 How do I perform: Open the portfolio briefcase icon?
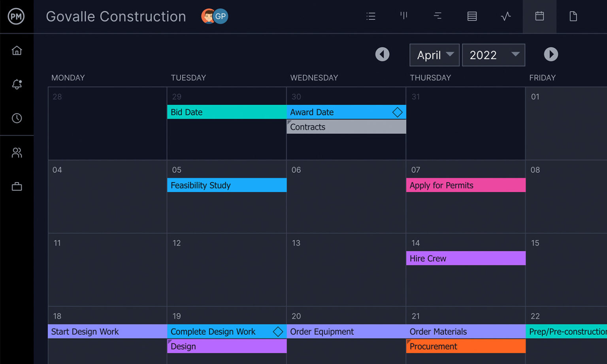[x=17, y=186]
